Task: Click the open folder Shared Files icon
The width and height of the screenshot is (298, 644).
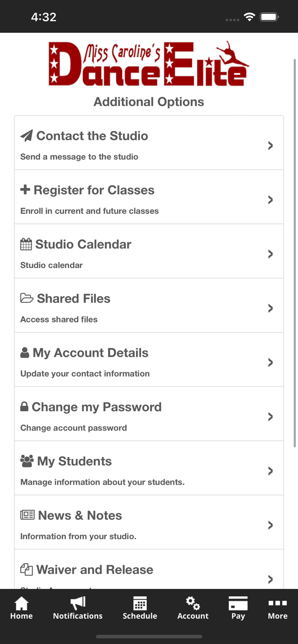Action: click(x=27, y=298)
